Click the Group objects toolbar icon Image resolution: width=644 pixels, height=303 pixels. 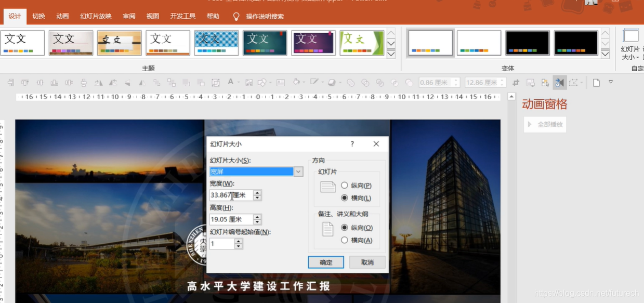(x=215, y=83)
